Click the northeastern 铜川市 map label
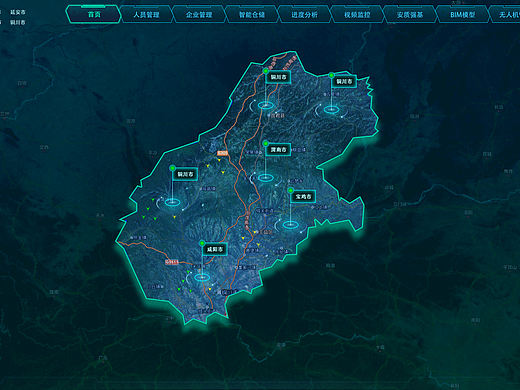The image size is (520, 390). (x=344, y=81)
